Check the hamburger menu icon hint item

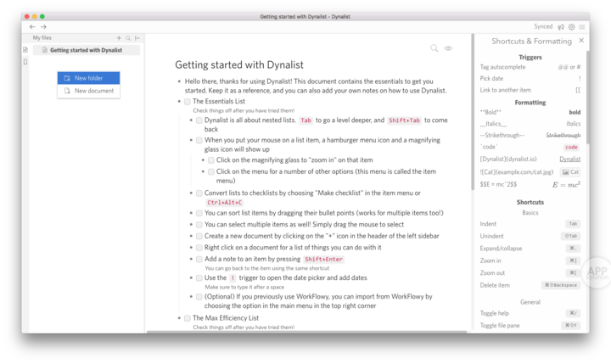(x=199, y=140)
